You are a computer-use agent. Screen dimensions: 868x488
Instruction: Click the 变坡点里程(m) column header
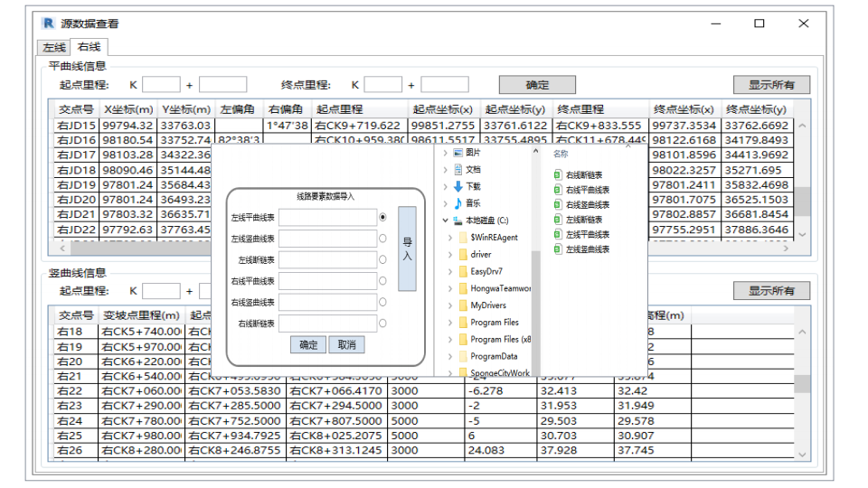pos(142,315)
